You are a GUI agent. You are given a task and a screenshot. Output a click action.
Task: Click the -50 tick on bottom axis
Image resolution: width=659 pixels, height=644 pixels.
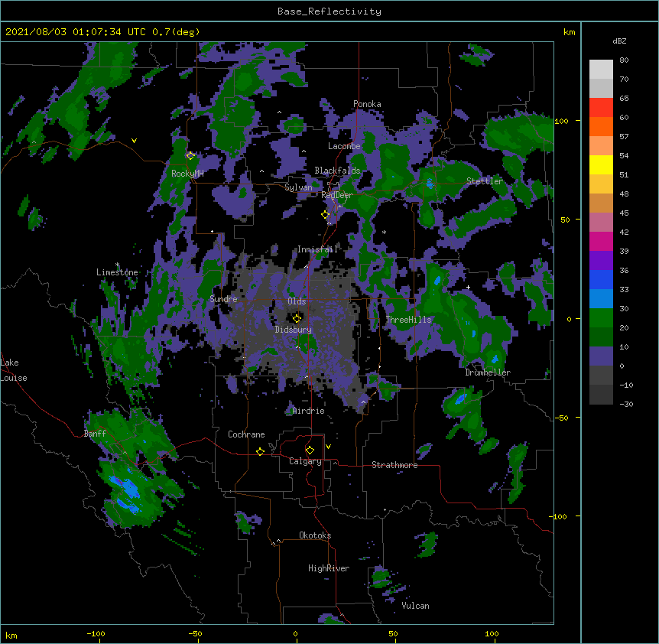coord(195,634)
